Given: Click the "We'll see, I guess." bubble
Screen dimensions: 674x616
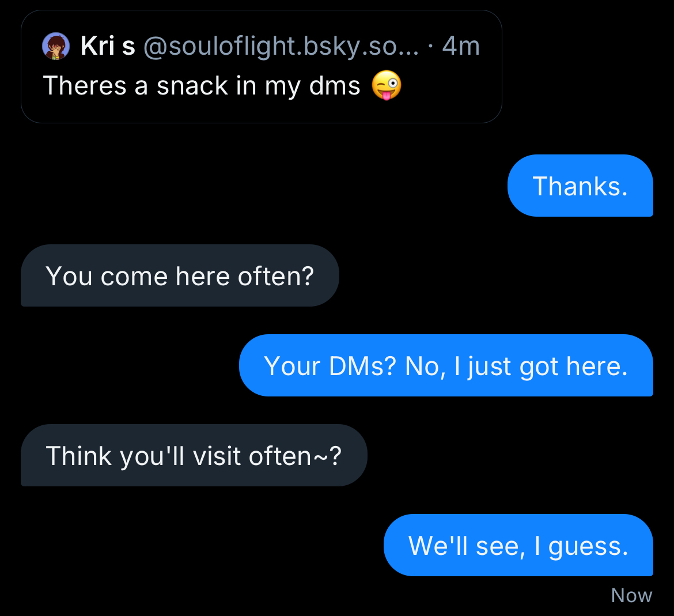Looking at the screenshot, I should point(518,545).
